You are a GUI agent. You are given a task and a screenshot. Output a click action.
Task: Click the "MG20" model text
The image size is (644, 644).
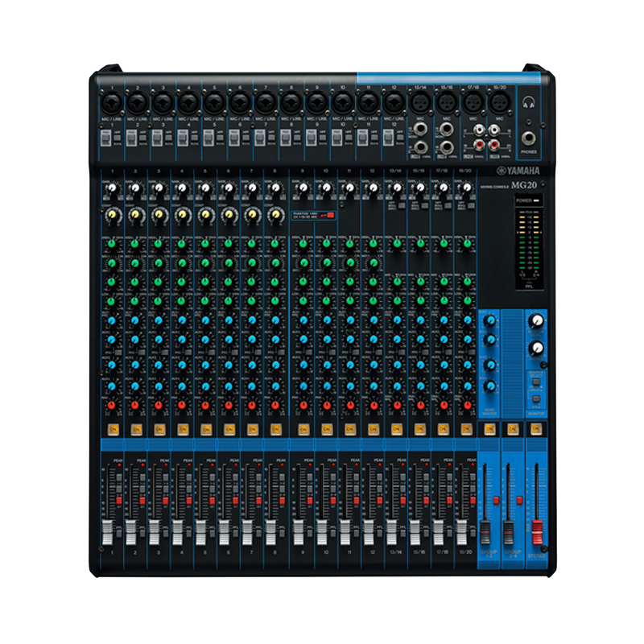pos(524,185)
